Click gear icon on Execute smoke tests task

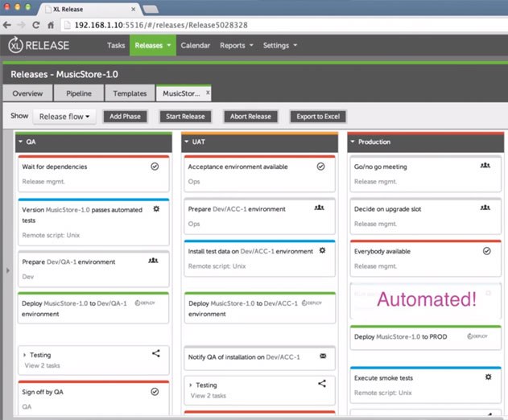coord(488,377)
